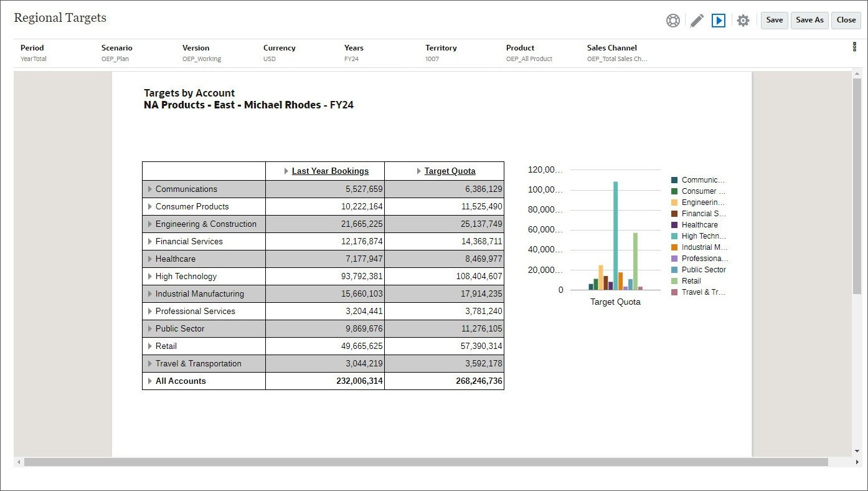Open the POV bar ellipsis menu
This screenshot has height=491, width=868.
pos(854,47)
